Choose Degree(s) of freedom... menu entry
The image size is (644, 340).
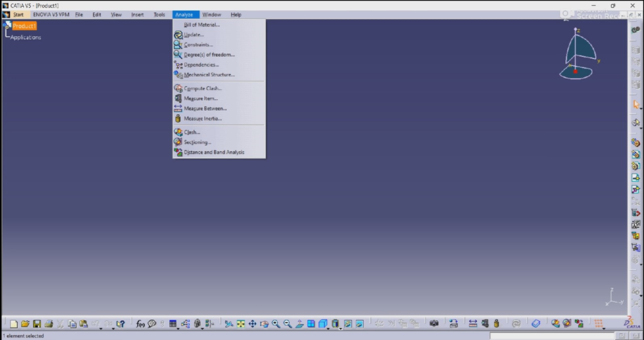tap(219, 55)
